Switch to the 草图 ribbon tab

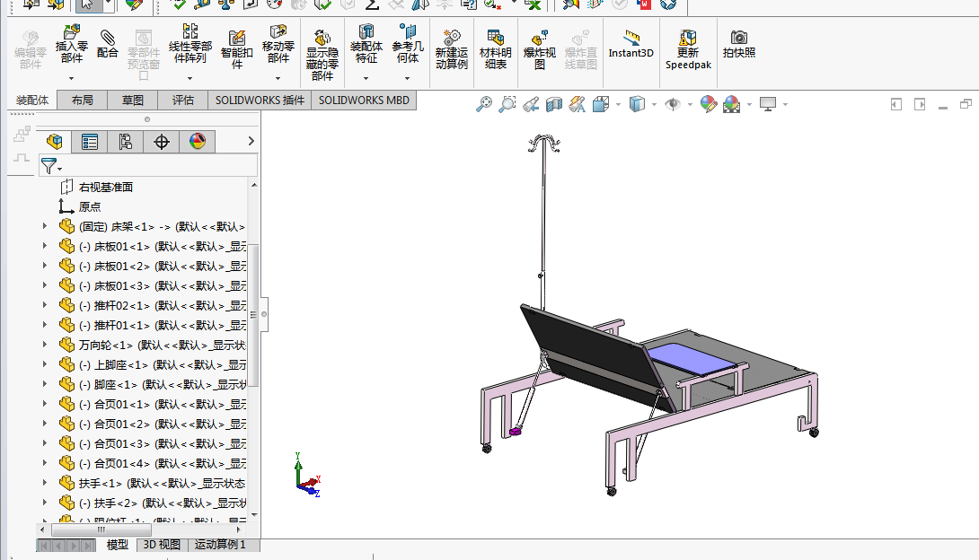coord(132,101)
